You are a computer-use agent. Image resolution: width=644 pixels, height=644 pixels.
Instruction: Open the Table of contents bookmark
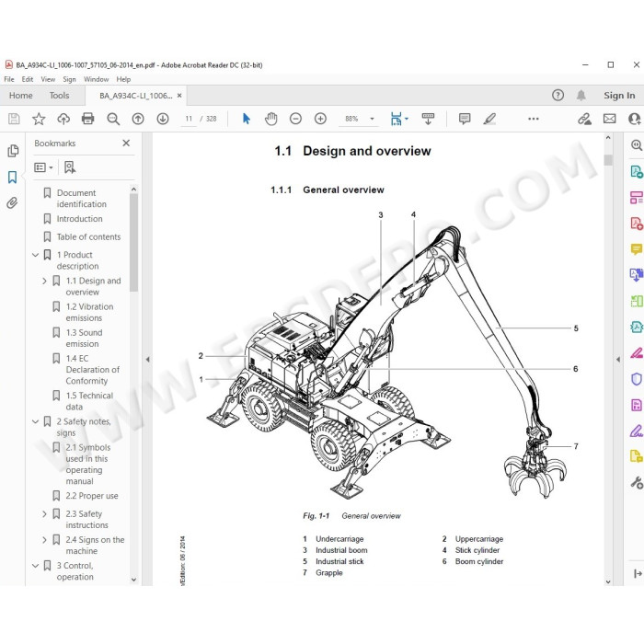tap(88, 237)
